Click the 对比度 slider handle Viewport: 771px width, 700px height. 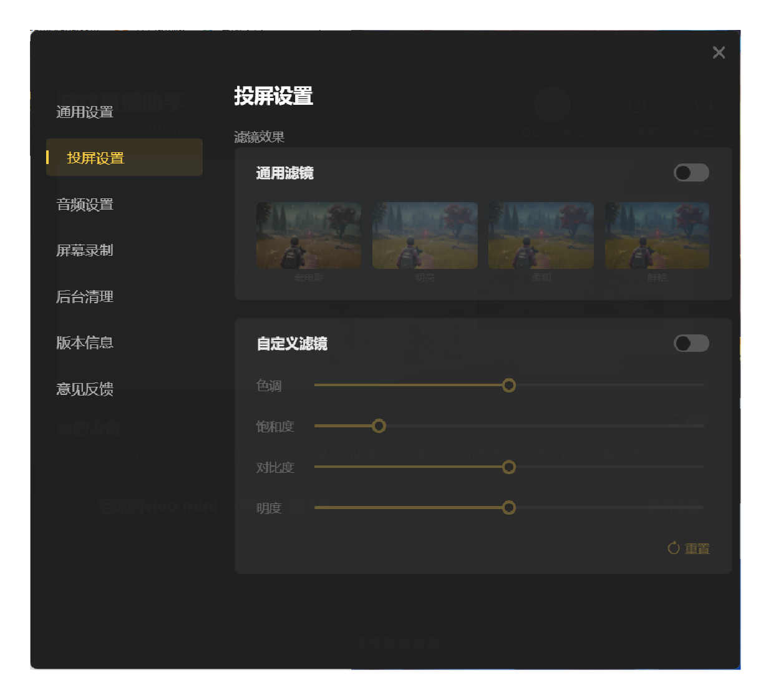(x=509, y=467)
